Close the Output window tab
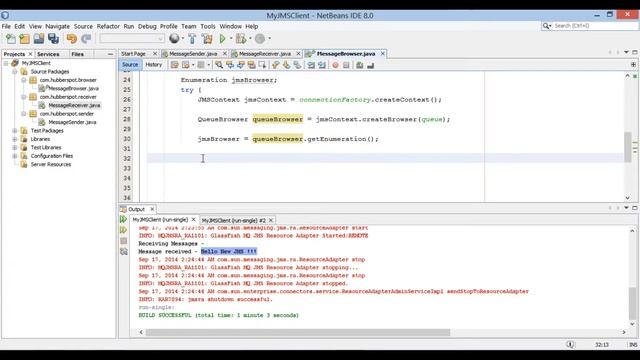The width and height of the screenshot is (640, 360). pyautogui.click(x=152, y=209)
